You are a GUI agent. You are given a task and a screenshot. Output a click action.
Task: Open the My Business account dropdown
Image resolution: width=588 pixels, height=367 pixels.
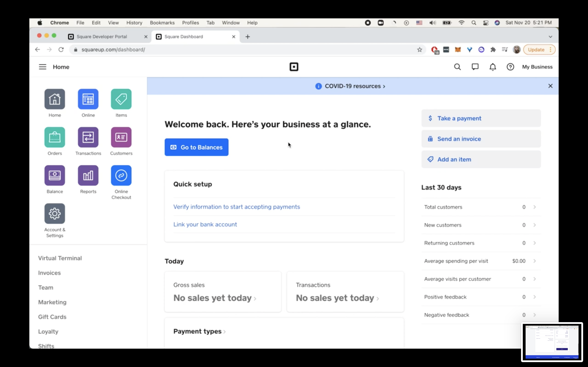[537, 67]
